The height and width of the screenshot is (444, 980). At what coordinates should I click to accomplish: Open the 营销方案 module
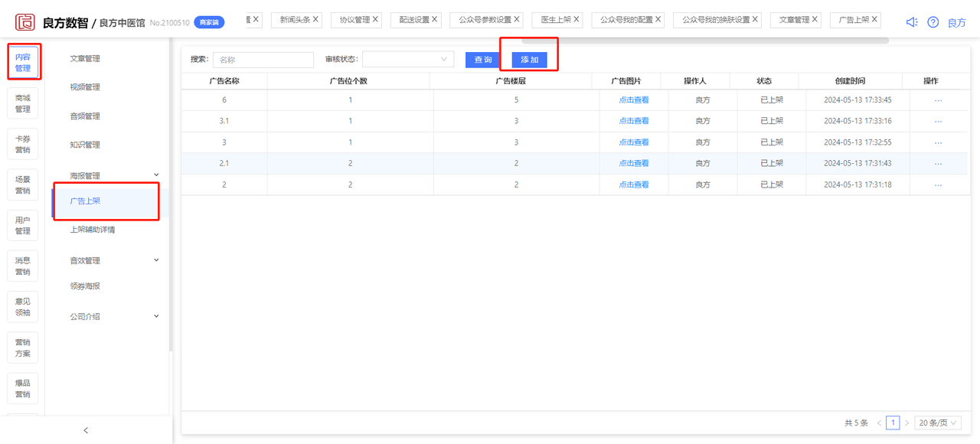pyautogui.click(x=23, y=348)
